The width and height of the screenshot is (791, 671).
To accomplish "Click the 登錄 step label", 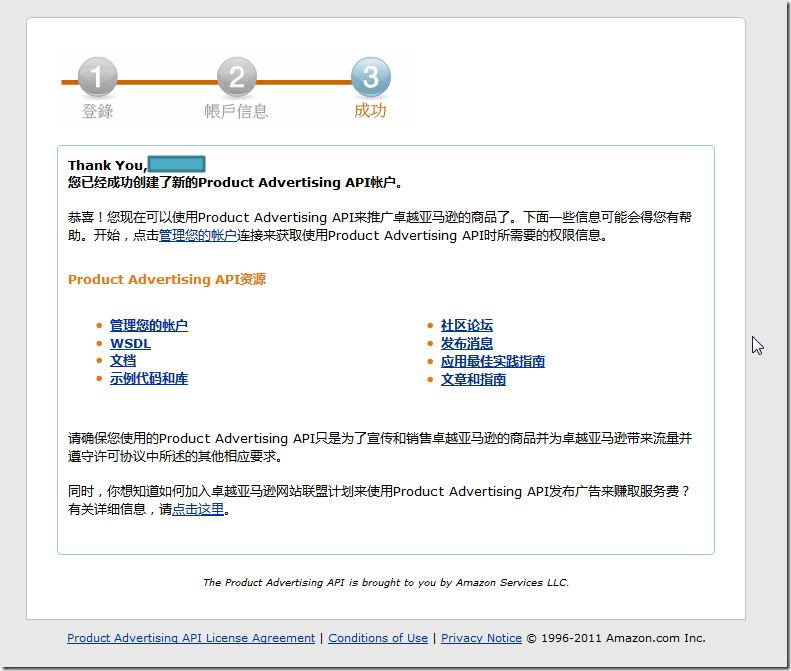I will [x=97, y=111].
